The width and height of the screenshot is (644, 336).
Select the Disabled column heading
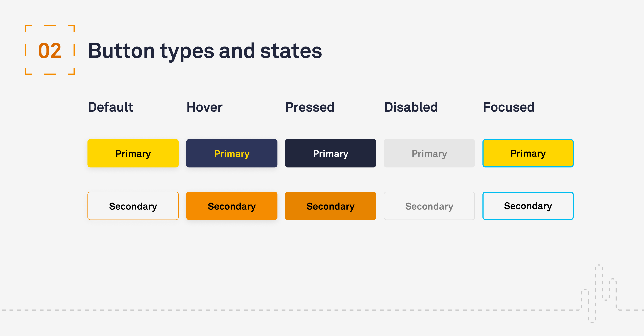pos(411,107)
